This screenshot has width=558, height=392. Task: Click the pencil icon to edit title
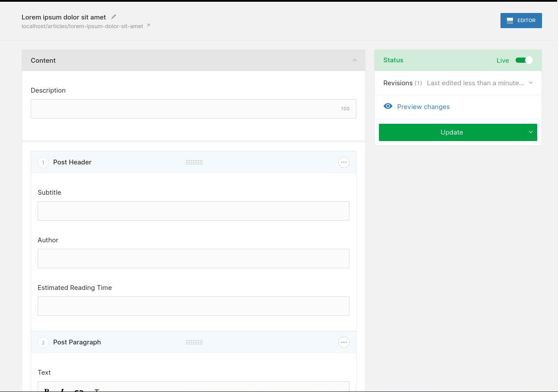point(114,17)
